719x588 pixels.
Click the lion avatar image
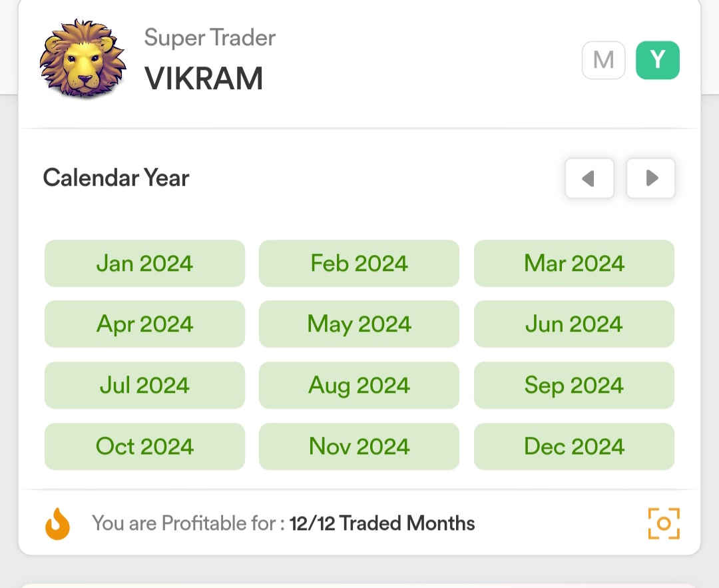point(83,58)
